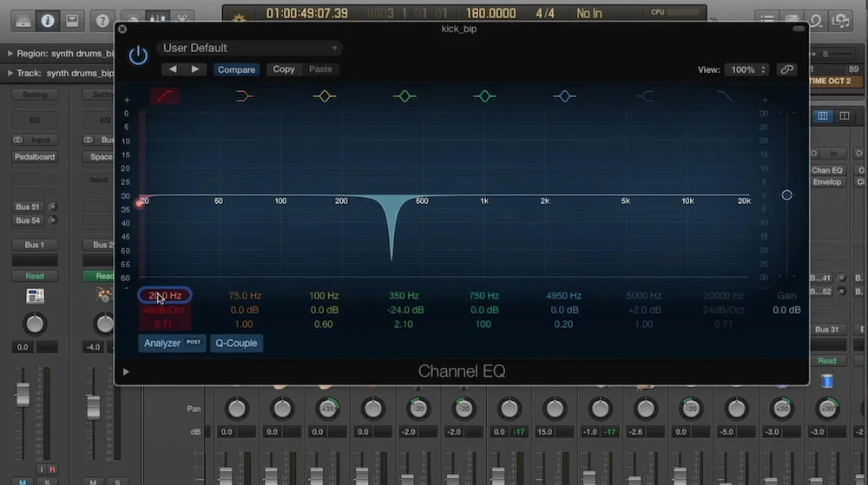
Task: Toggle the Channel EQ power button
Action: coord(138,56)
